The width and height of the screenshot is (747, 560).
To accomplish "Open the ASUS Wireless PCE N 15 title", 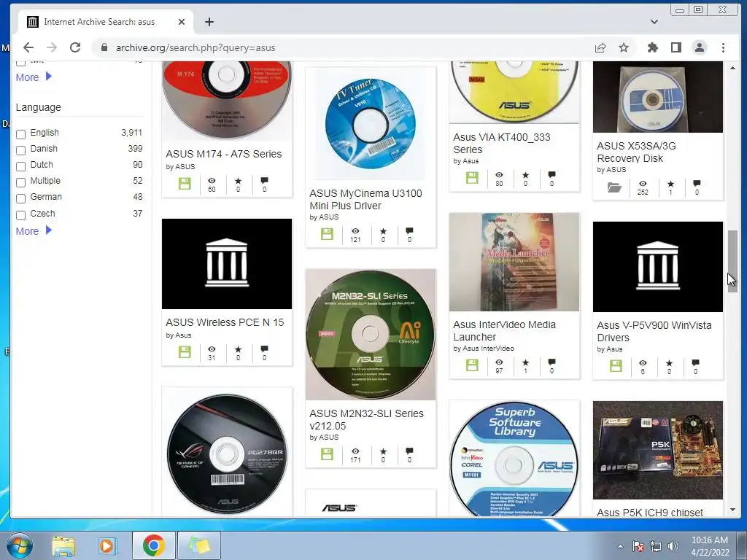I will [225, 322].
